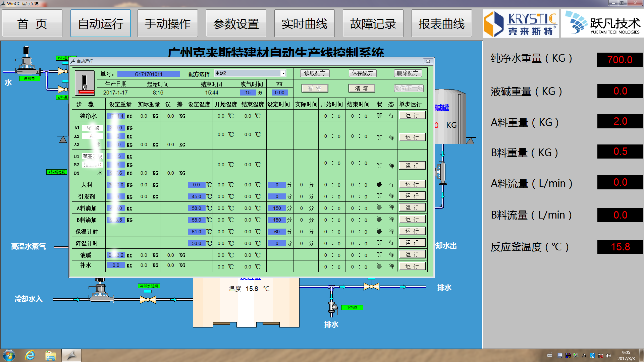The width and height of the screenshot is (644, 362).
Task: Click the 保温计时 set temperature field 61.0
Action: point(197,232)
